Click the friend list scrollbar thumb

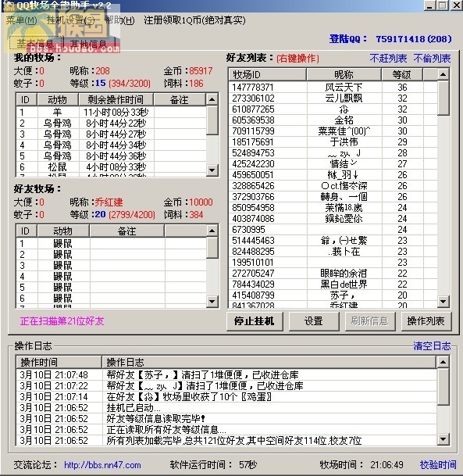(x=443, y=98)
